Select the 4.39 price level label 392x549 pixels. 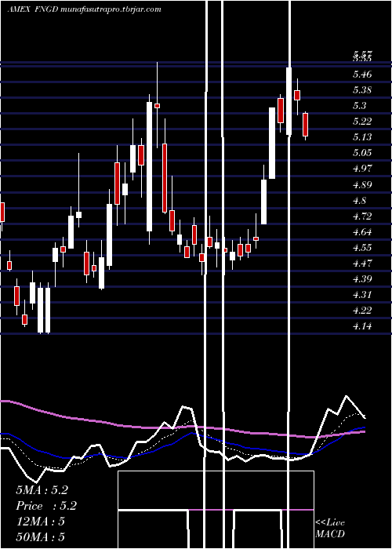362,279
